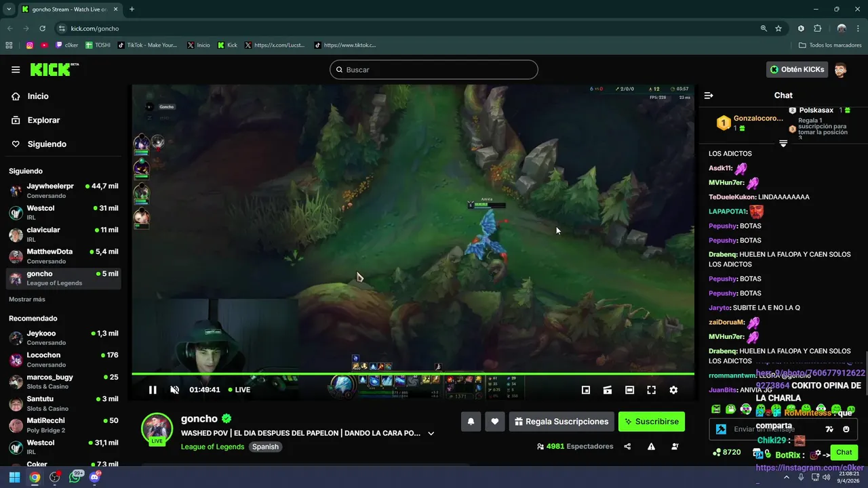The height and width of the screenshot is (488, 868).
Task: Open chat identity hammer badge icon
Action: tap(722, 429)
